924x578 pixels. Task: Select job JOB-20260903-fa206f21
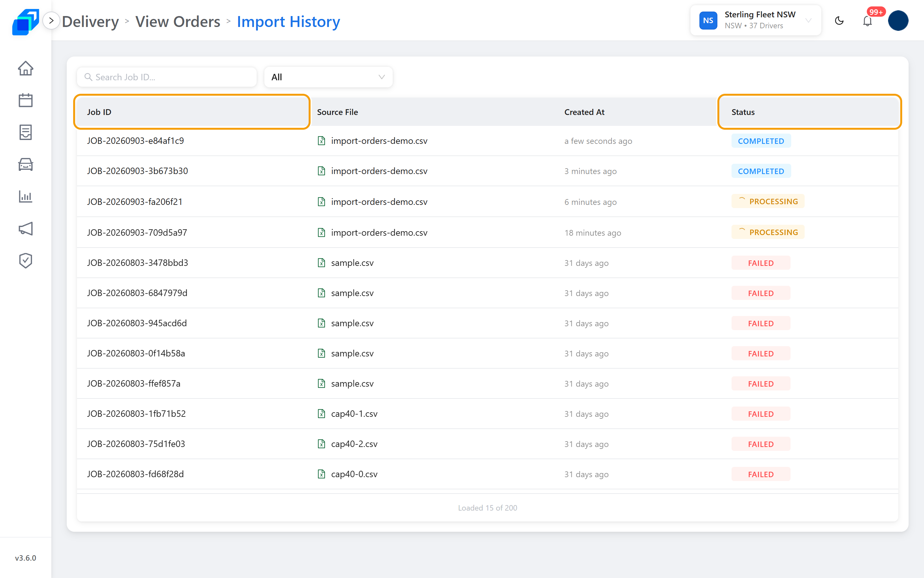coord(135,201)
